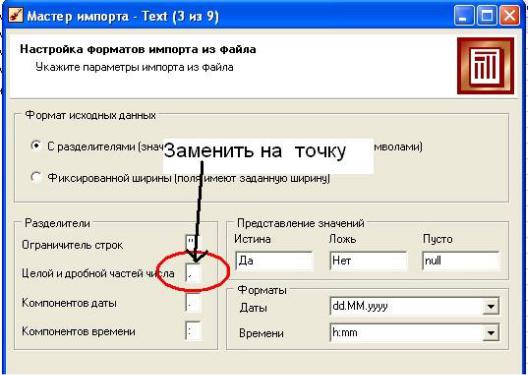Select the 'С разделителями' radio button
Screen dimensions: 528x375
36,146
